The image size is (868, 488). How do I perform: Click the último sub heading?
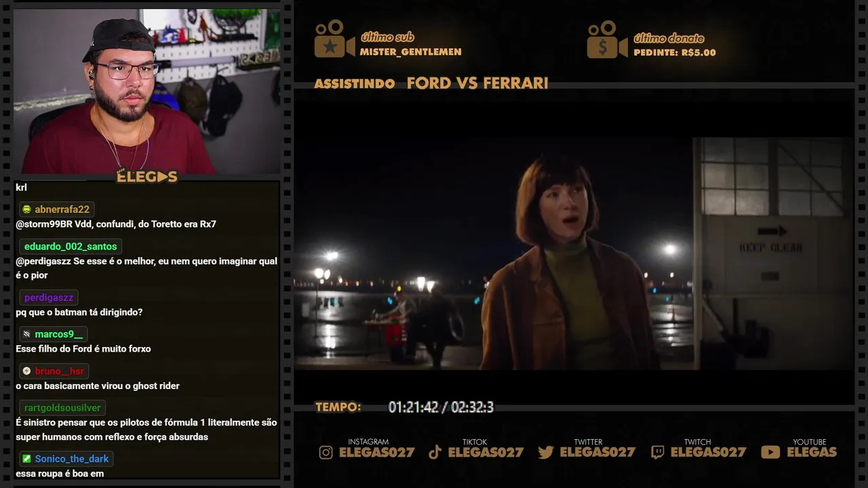coord(387,37)
